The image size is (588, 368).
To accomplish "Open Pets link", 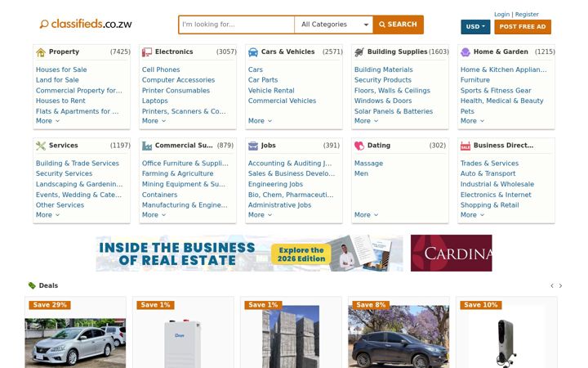I will click(x=467, y=111).
